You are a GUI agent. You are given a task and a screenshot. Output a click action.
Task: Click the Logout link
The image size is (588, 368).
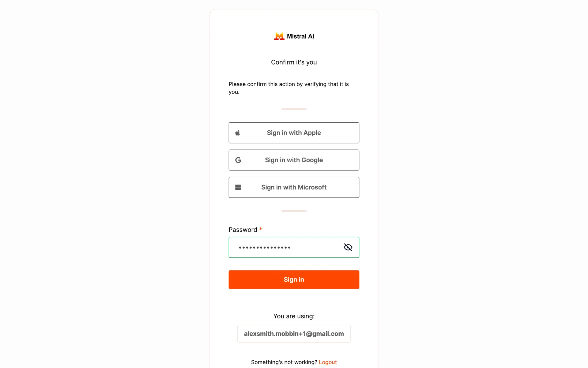coord(328,362)
